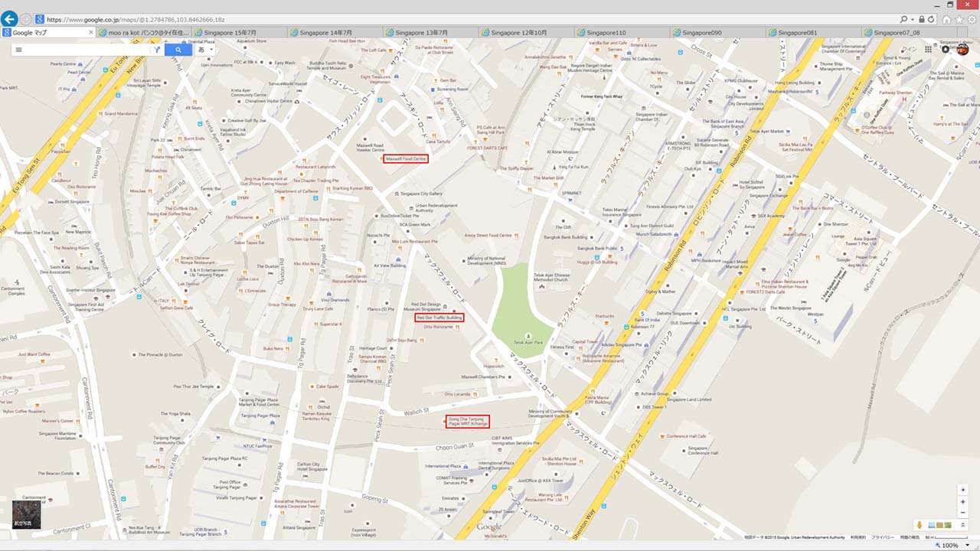Switch to the Singapore 14年7月 tab

(x=336, y=33)
